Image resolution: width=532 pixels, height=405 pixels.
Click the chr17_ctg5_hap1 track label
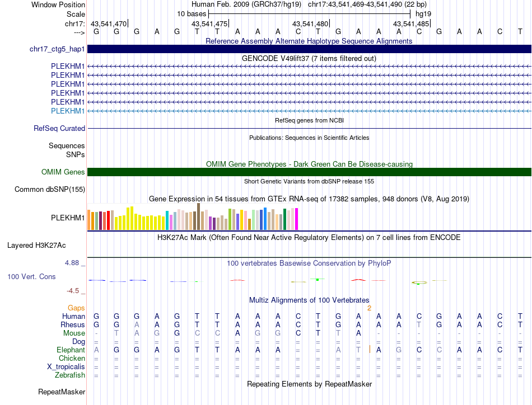pos(57,49)
